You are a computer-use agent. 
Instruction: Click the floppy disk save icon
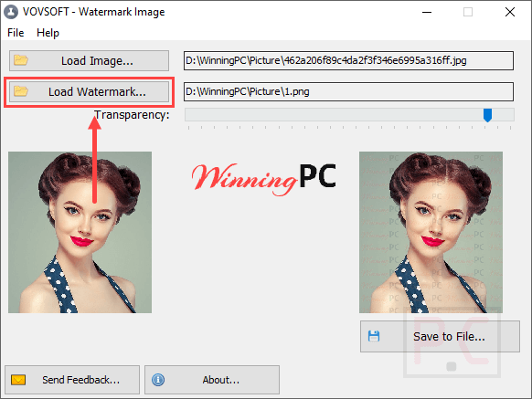(374, 336)
